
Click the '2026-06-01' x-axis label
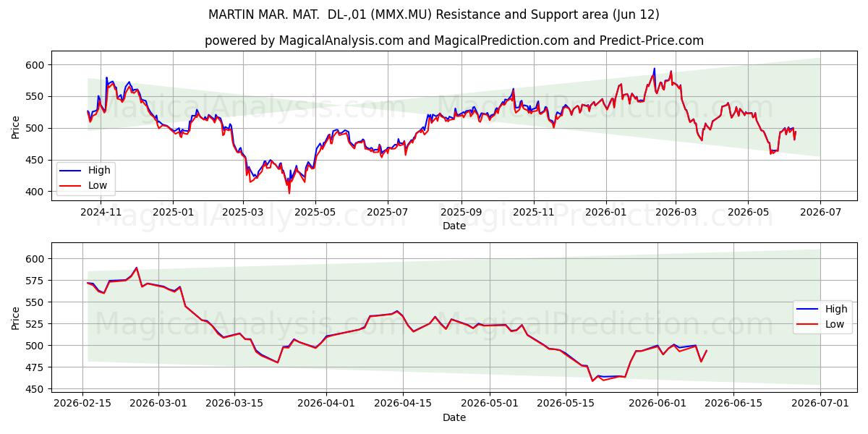658,404
